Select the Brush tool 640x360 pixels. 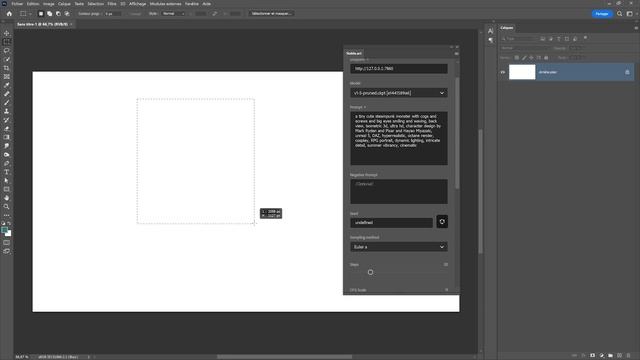click(7, 102)
